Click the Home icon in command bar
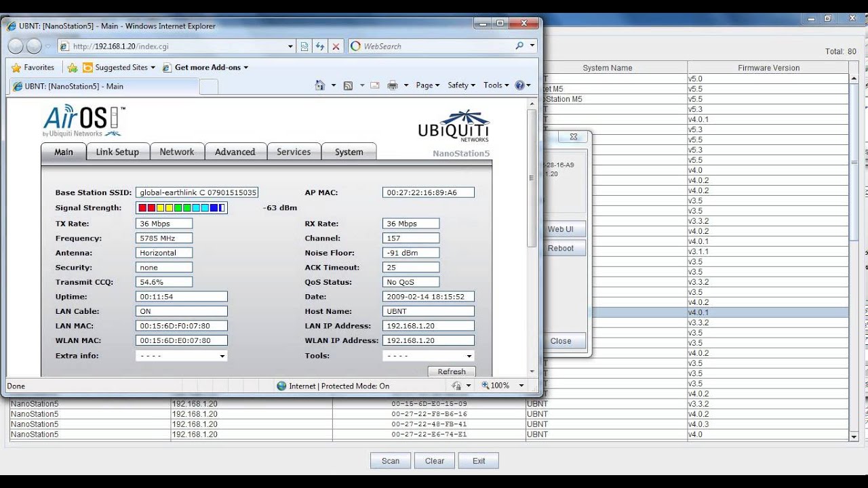Image resolution: width=868 pixels, height=488 pixels. coord(320,85)
